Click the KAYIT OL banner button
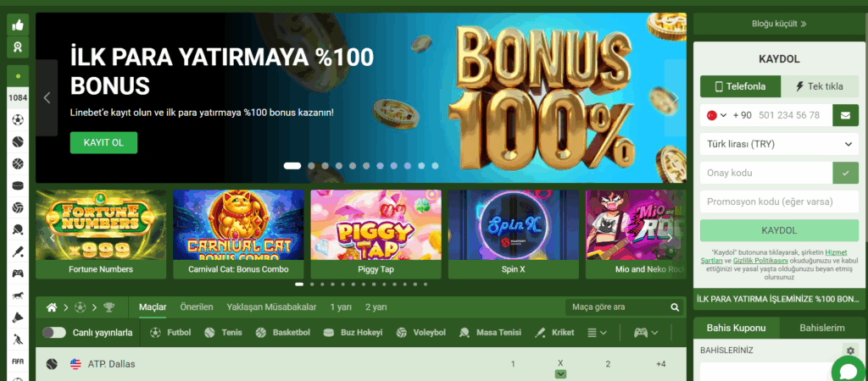868x381 pixels. (103, 143)
